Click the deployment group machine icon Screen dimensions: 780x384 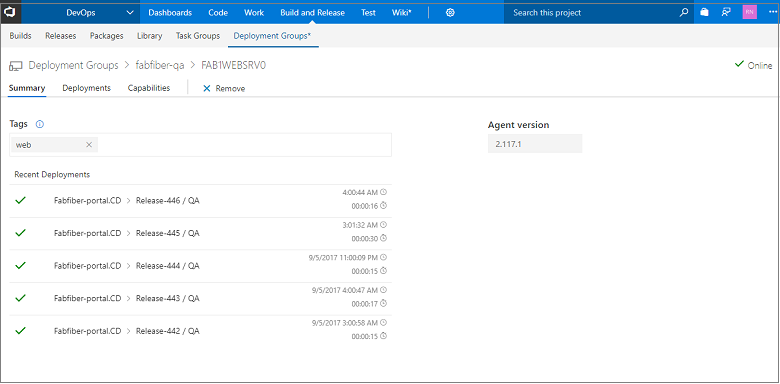coord(15,66)
